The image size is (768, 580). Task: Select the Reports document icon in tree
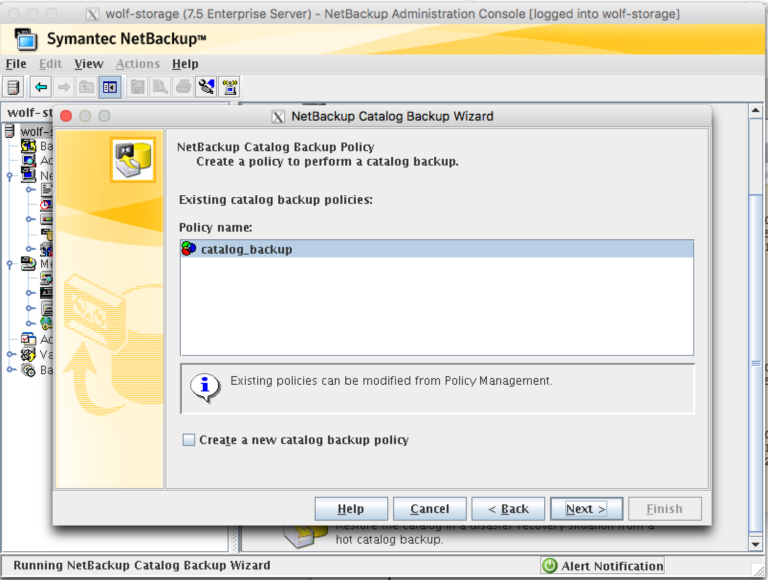coord(47,190)
